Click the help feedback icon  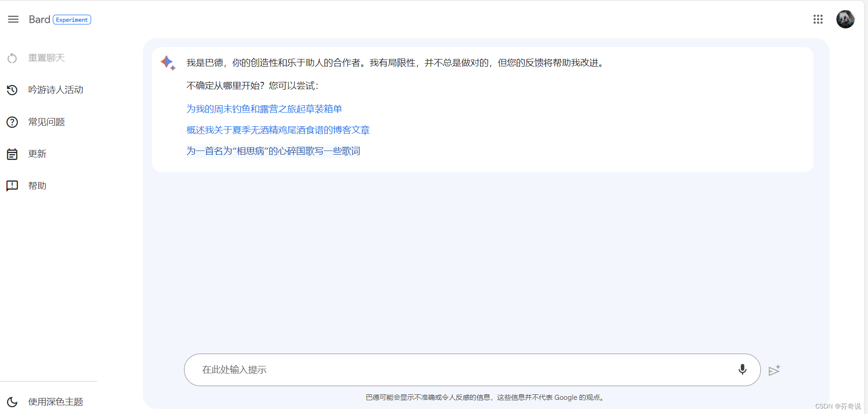coord(12,186)
